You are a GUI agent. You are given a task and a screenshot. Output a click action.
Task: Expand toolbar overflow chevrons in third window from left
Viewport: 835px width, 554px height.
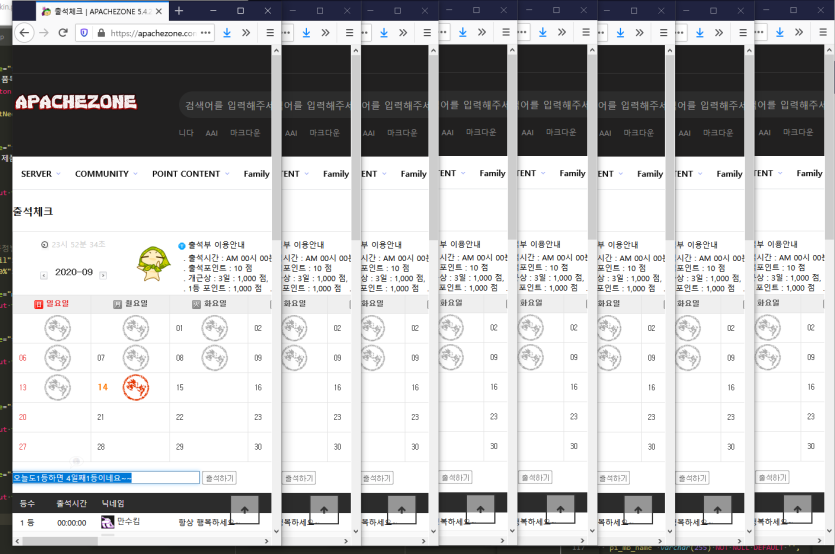tap(403, 33)
